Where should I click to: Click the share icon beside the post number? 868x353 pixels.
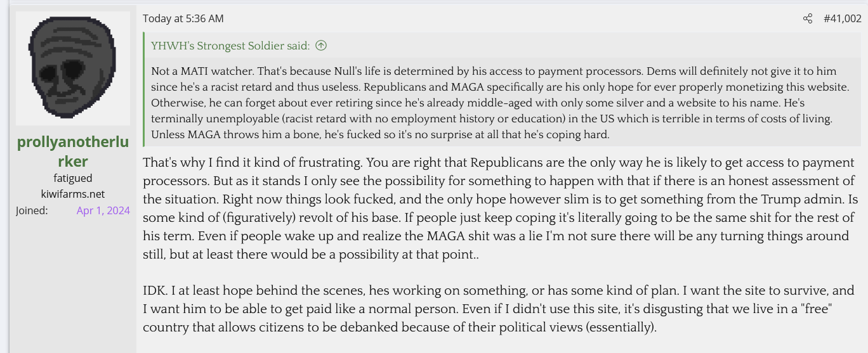click(808, 19)
